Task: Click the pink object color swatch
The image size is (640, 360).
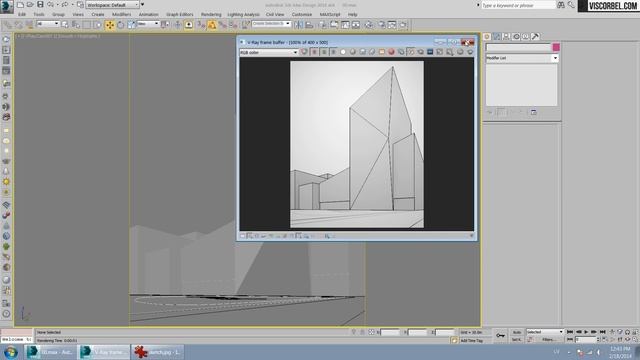Action: [556, 47]
